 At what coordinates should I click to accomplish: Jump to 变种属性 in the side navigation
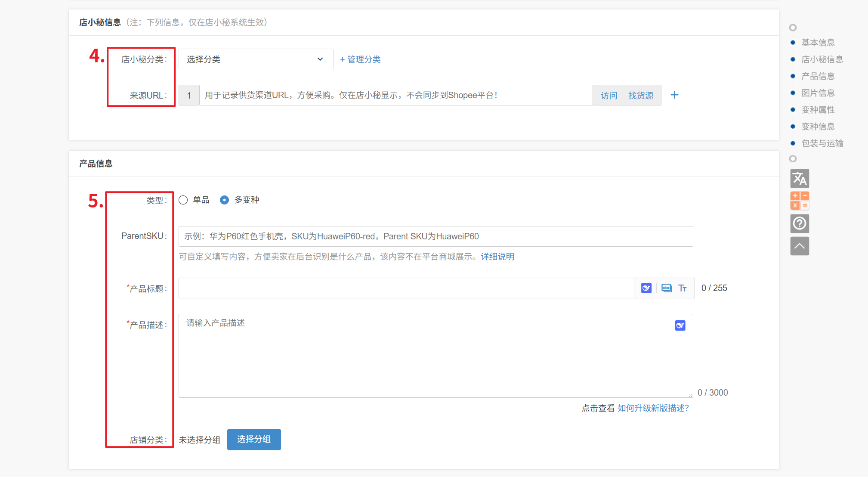coord(818,110)
